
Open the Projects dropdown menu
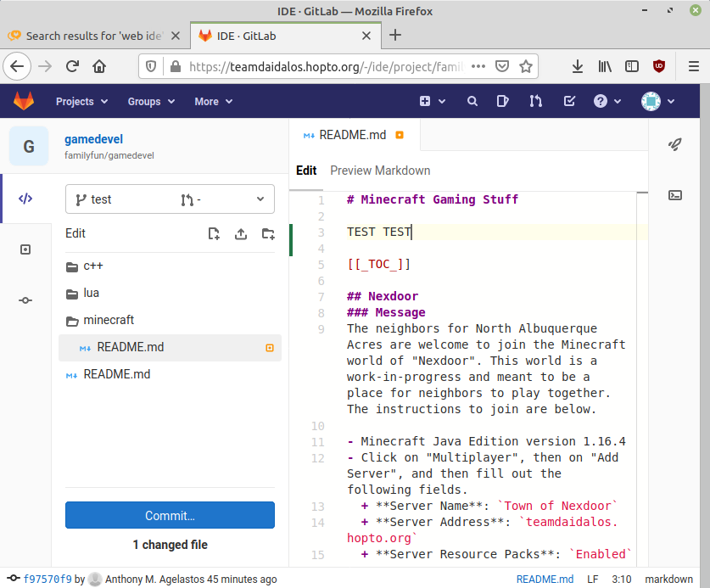[81, 102]
